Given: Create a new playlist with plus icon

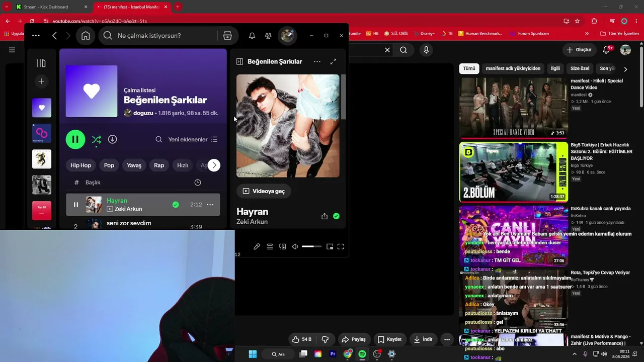Looking at the screenshot, I should pyautogui.click(x=41, y=81).
